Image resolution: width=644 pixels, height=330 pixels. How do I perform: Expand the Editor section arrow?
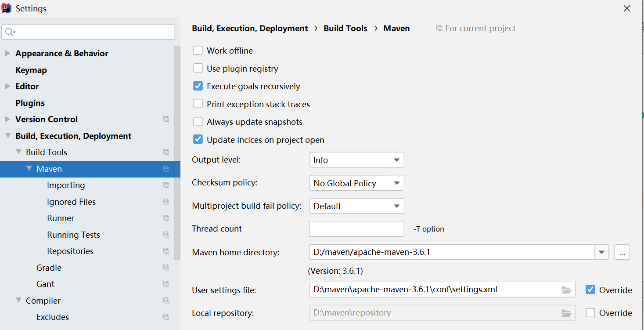tap(7, 86)
